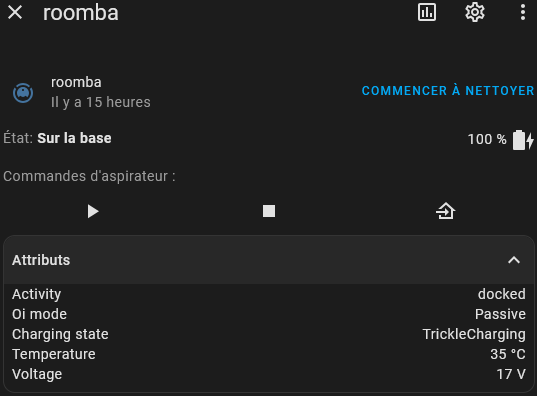Click the roomba entity name label
Screen dimensions: 537x396
click(x=76, y=82)
